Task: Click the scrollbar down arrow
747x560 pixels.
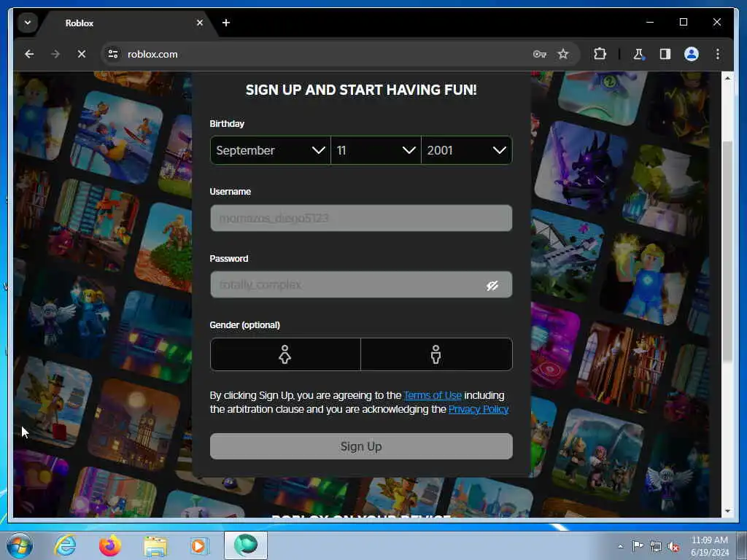Action: pyautogui.click(x=727, y=511)
